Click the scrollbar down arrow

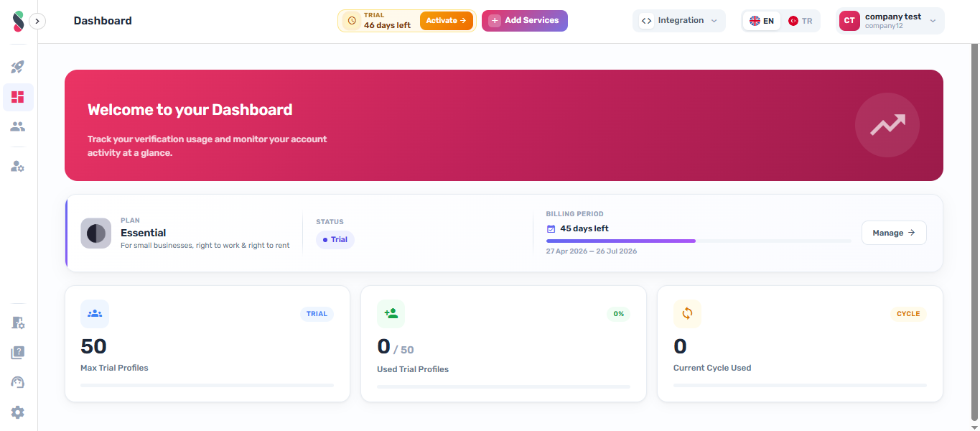(974, 427)
